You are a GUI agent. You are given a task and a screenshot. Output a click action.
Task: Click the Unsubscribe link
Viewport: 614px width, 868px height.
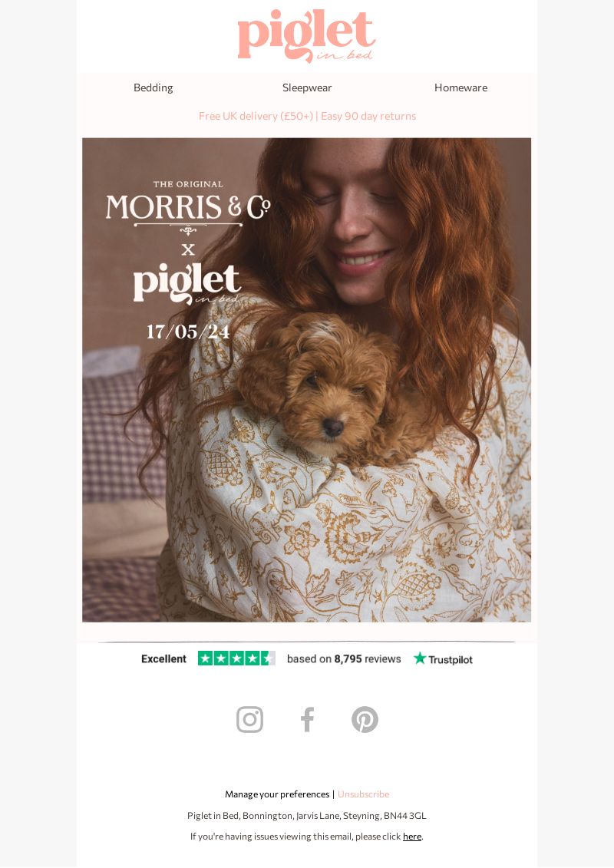click(363, 794)
